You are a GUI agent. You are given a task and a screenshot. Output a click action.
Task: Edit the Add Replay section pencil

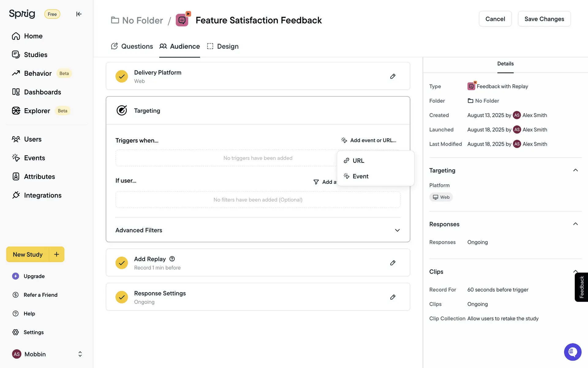(x=393, y=263)
